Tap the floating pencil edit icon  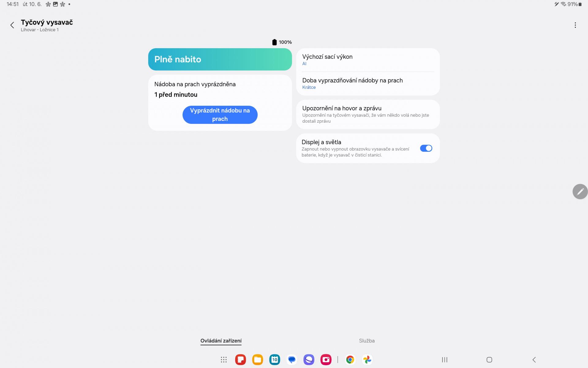point(580,192)
